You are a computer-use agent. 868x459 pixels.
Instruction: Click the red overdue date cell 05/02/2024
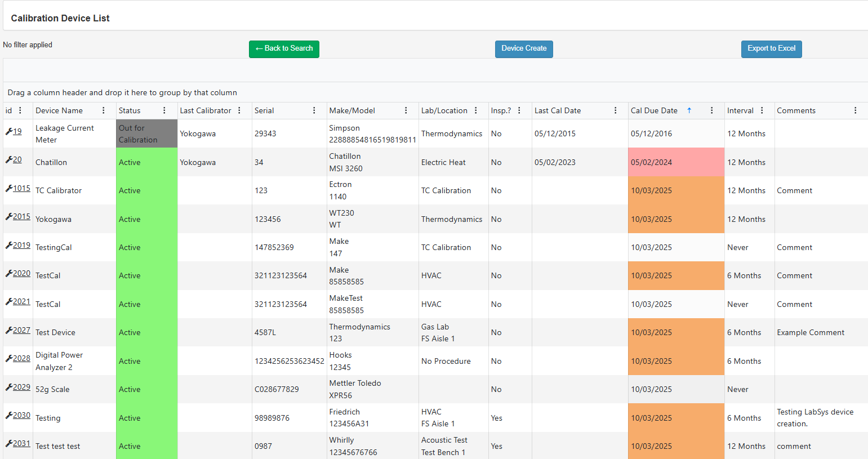(675, 162)
